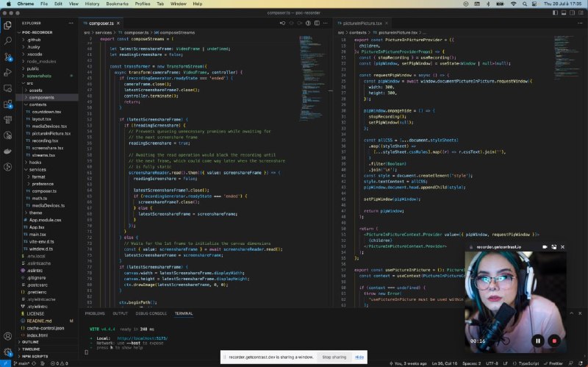Image resolution: width=588 pixels, height=367 pixels.
Task: Open the Bookmarks menu in the menu bar
Action: 118,4
